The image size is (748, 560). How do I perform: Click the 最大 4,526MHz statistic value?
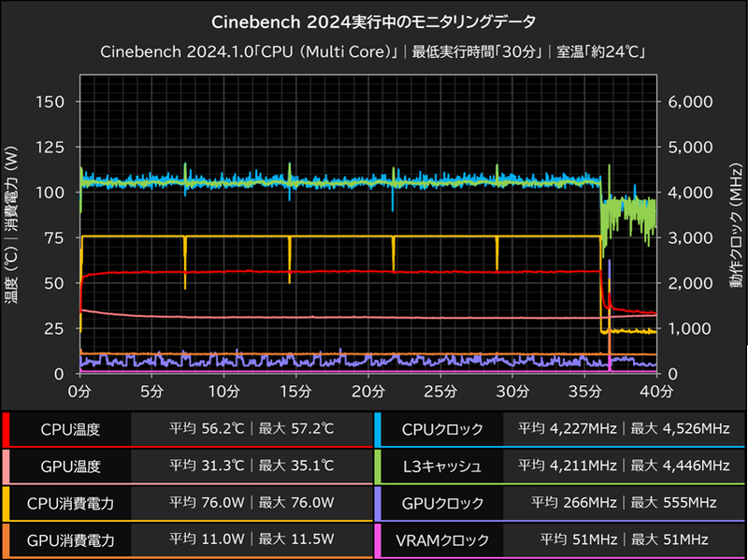(678, 429)
